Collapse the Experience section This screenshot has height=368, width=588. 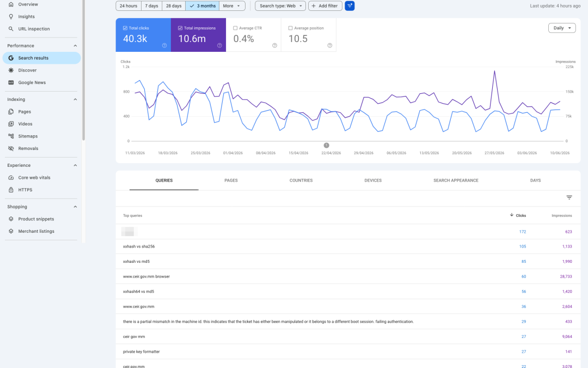(x=75, y=165)
